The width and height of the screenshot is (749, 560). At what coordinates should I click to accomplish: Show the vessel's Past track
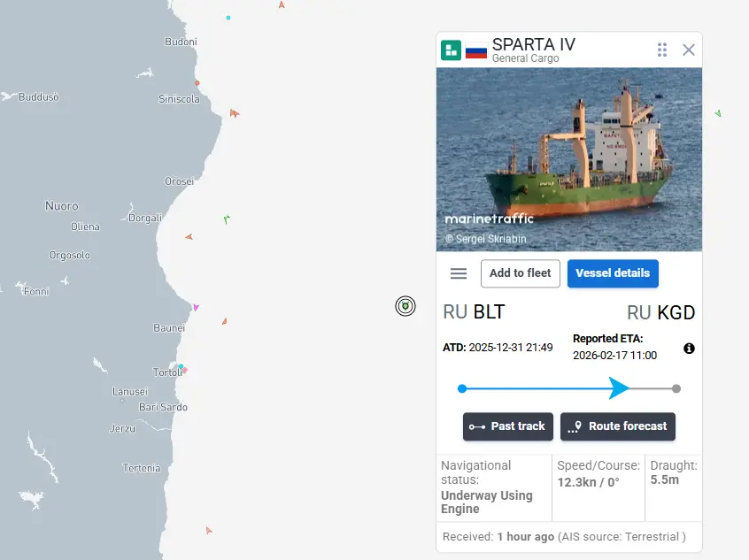508,426
